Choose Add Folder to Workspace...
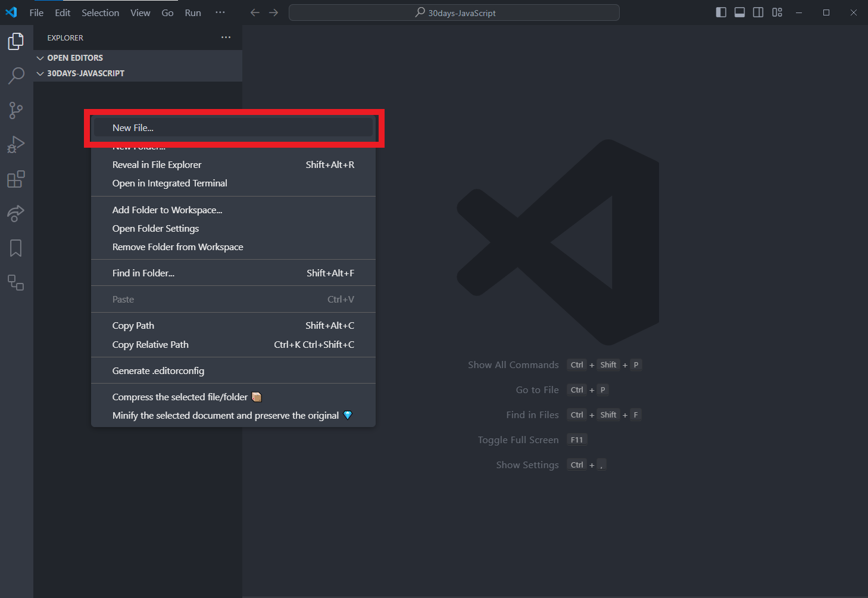The width and height of the screenshot is (868, 598). click(x=233, y=210)
